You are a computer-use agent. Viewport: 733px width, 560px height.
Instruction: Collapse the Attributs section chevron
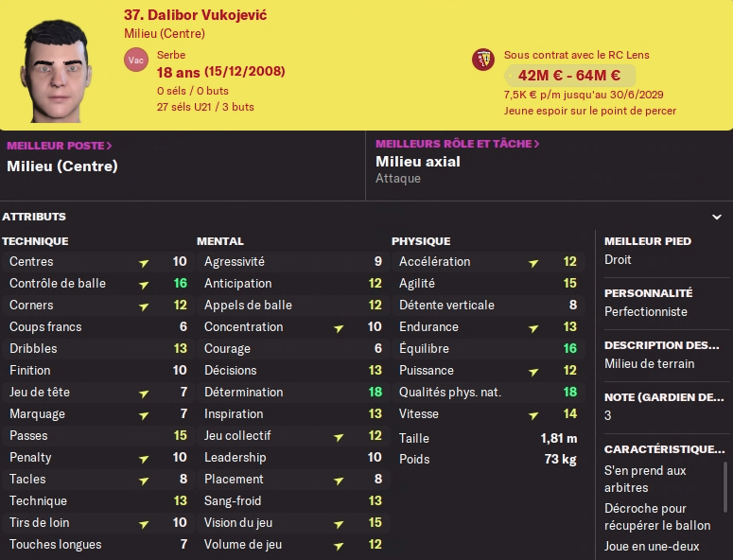(x=716, y=217)
